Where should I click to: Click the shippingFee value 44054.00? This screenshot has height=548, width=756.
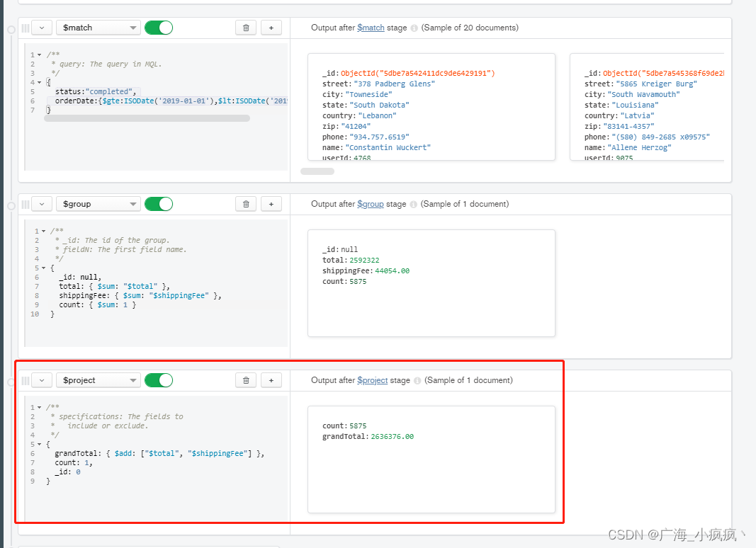pyautogui.click(x=392, y=271)
